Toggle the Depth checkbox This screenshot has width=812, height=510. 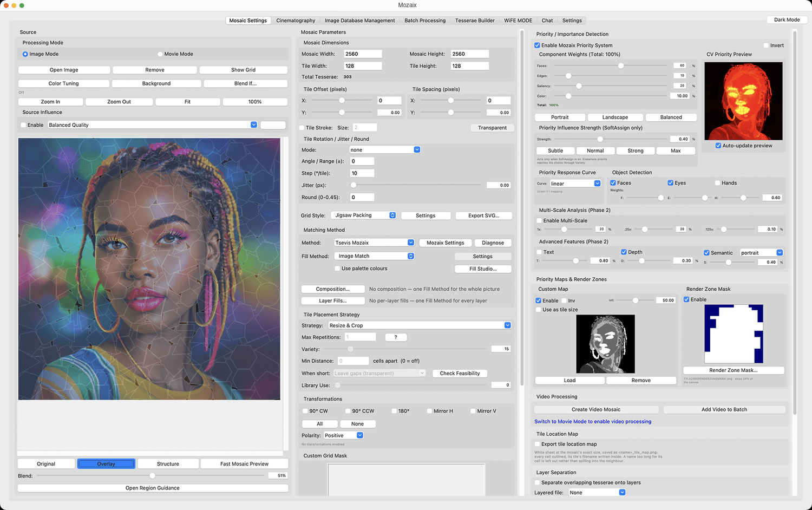tap(624, 252)
